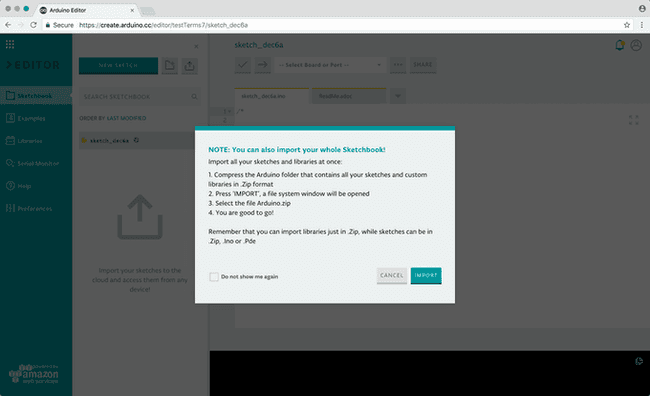Click the IMPORT button in the dialog

pos(426,275)
